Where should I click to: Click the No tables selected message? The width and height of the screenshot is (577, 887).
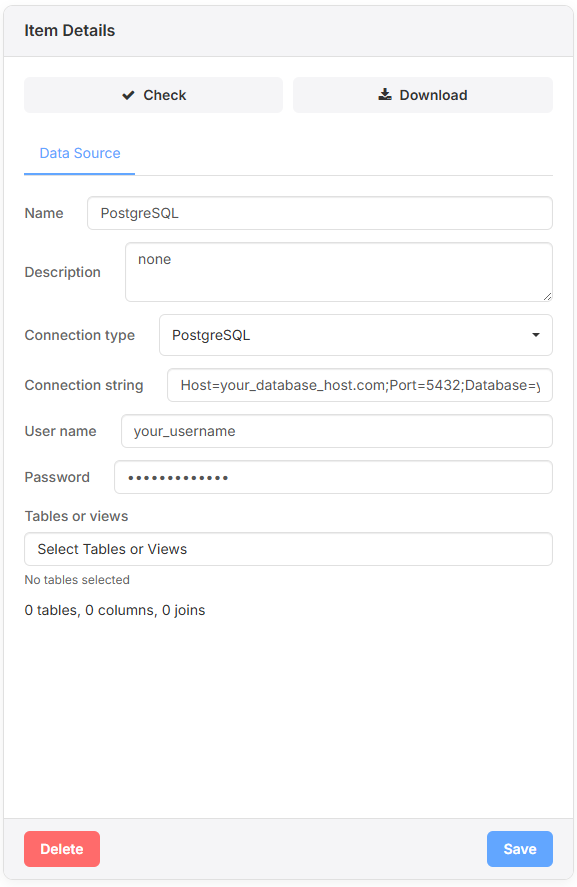tap(77, 579)
